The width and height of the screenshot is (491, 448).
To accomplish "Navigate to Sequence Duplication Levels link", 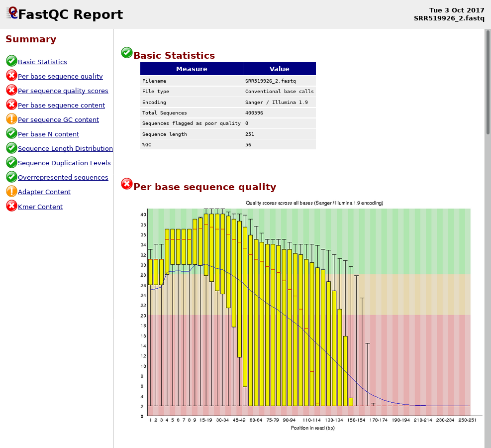I will click(x=64, y=163).
